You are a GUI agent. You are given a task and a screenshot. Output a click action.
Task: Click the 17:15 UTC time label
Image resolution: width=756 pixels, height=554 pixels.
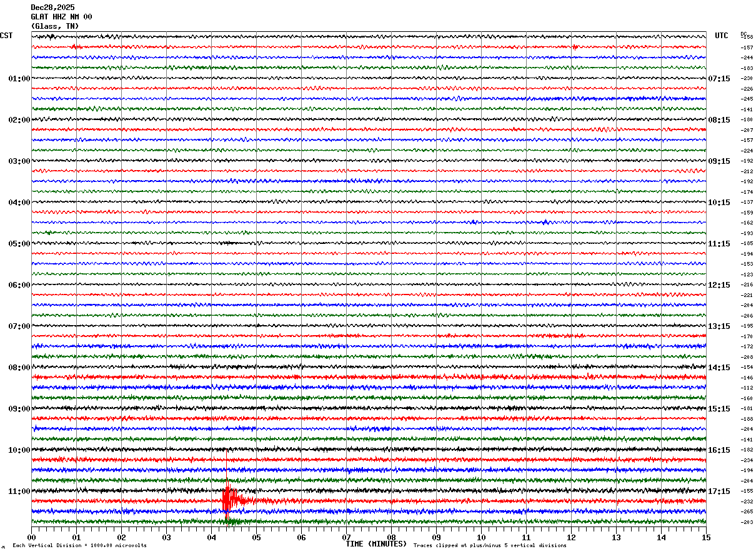coord(719,491)
